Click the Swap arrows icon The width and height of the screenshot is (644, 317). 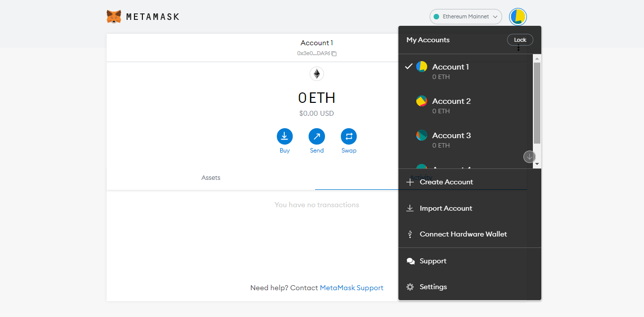click(349, 136)
